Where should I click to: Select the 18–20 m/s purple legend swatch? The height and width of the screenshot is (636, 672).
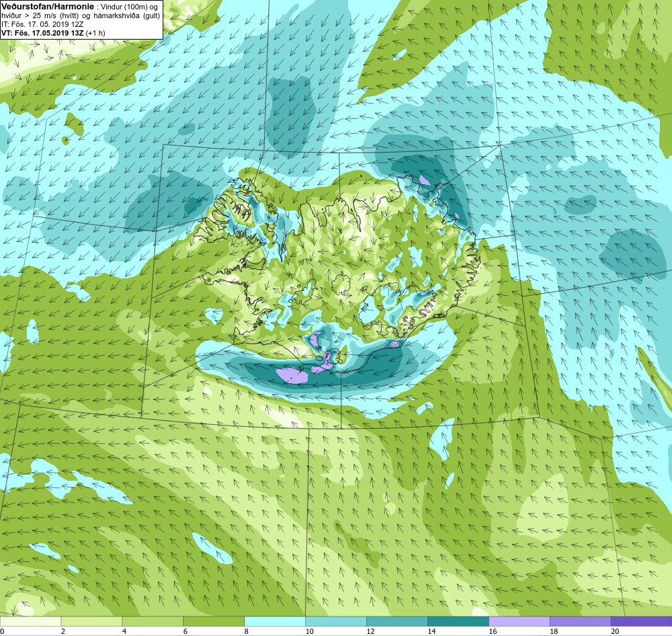(581, 621)
